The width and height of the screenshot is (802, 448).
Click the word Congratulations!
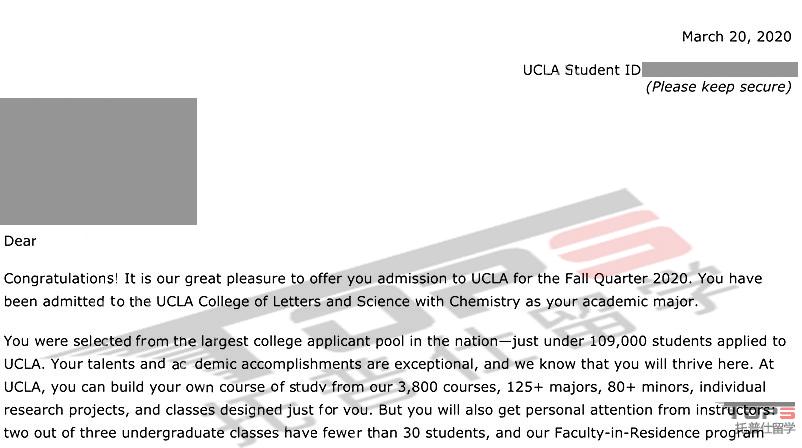(x=61, y=279)
